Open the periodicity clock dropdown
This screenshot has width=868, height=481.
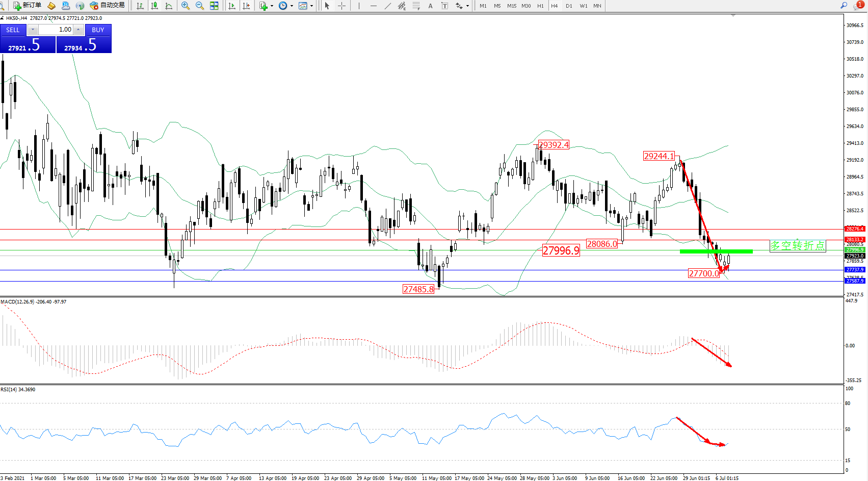tap(286, 6)
